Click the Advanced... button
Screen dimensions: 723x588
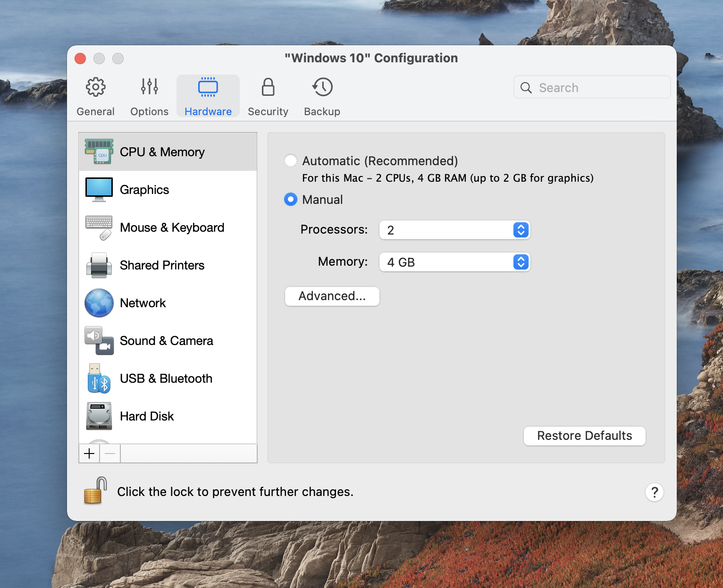coord(332,296)
